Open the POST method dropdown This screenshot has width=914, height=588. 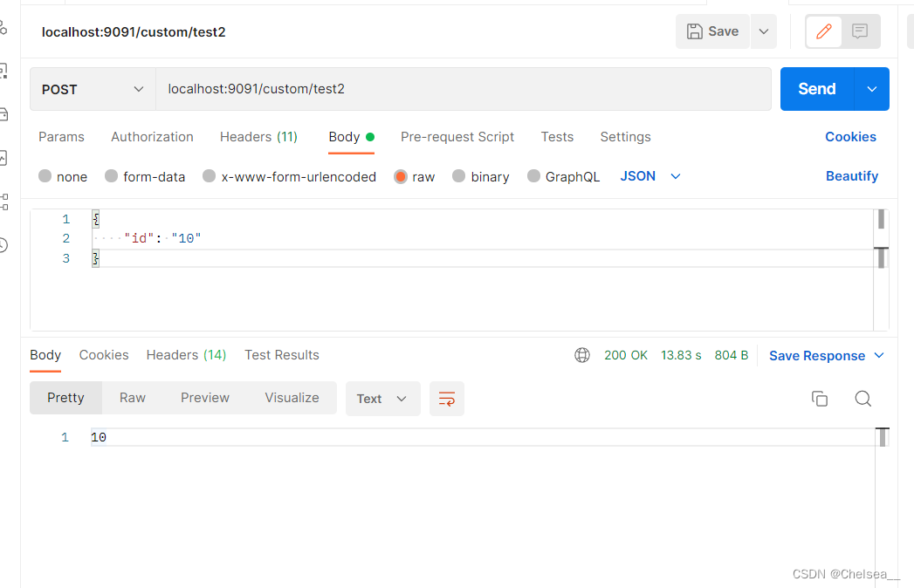click(x=92, y=89)
